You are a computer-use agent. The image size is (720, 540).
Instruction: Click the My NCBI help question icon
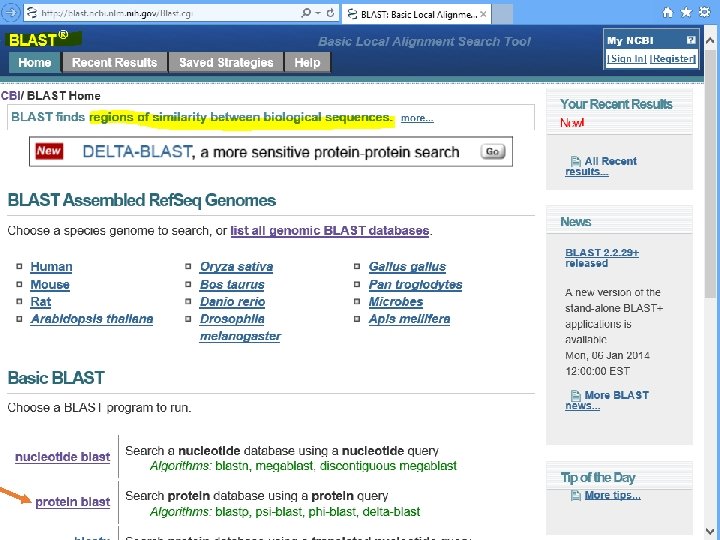pos(691,40)
